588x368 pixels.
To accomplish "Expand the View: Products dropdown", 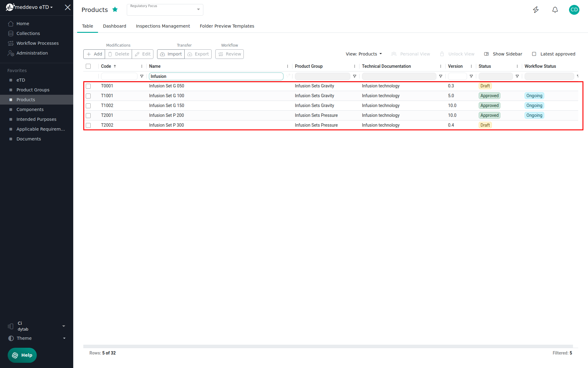I will point(364,54).
